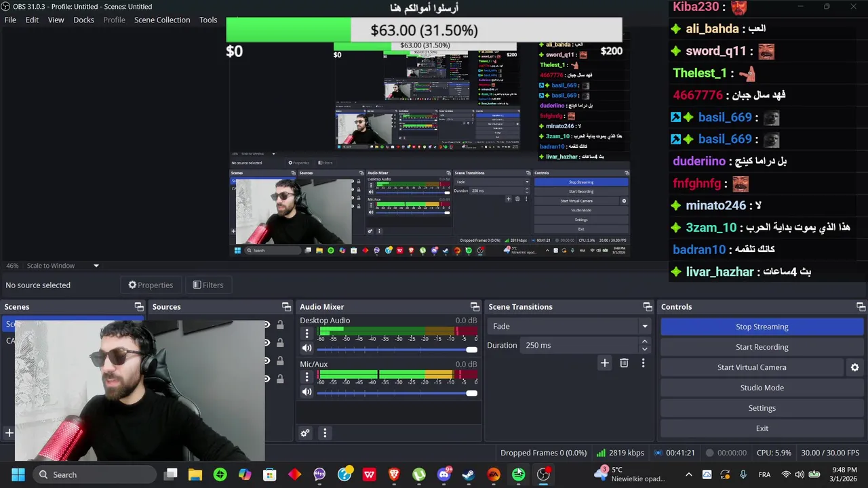Screen dimensions: 868x488
Task: Open OBS Settings button
Action: pos(762,408)
